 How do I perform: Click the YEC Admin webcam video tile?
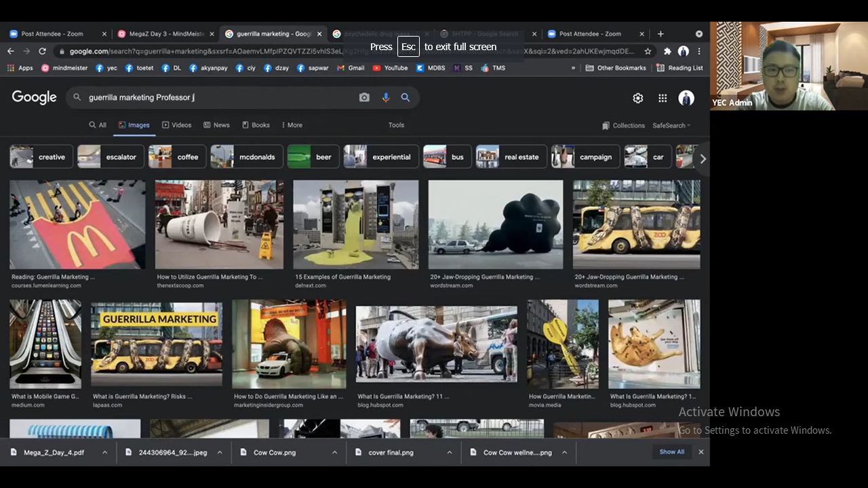(x=789, y=66)
